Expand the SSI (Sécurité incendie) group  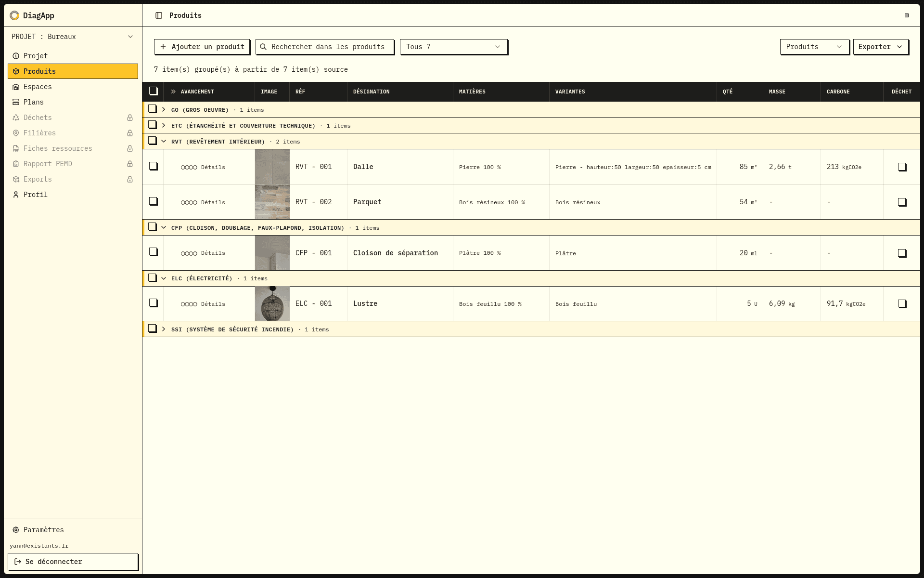pyautogui.click(x=164, y=329)
